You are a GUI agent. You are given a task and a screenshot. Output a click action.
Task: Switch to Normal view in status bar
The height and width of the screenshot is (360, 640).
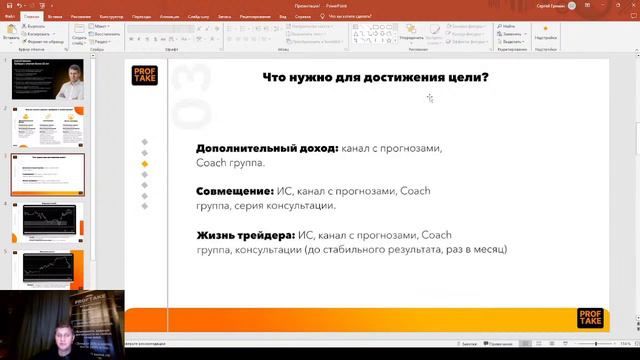(x=526, y=344)
